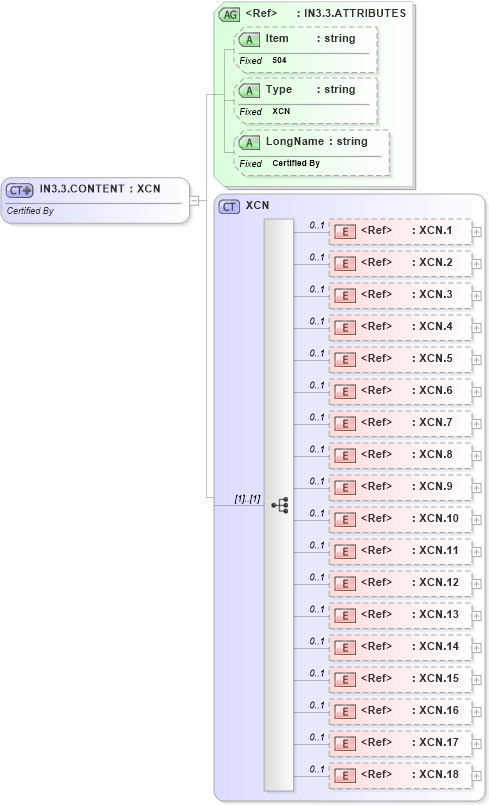Image resolution: width=489 pixels, height=805 pixels.
Task: Click the E icon of XCN.2
Action: (345, 264)
